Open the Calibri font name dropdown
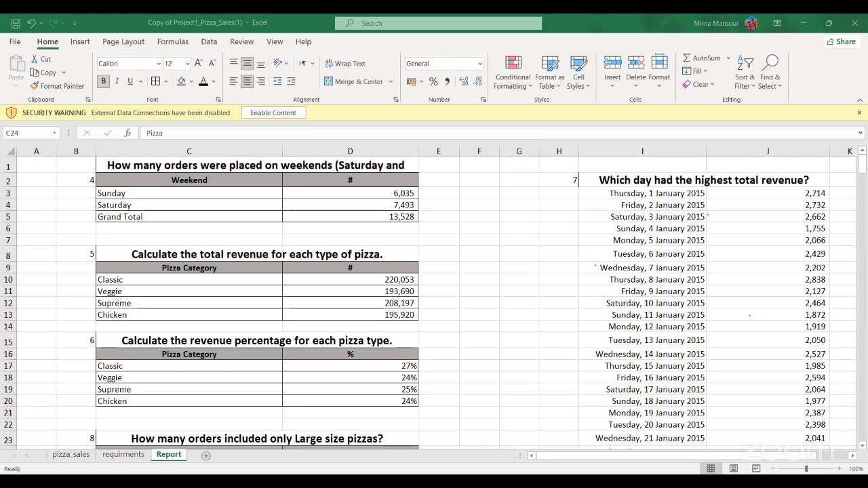 159,64
